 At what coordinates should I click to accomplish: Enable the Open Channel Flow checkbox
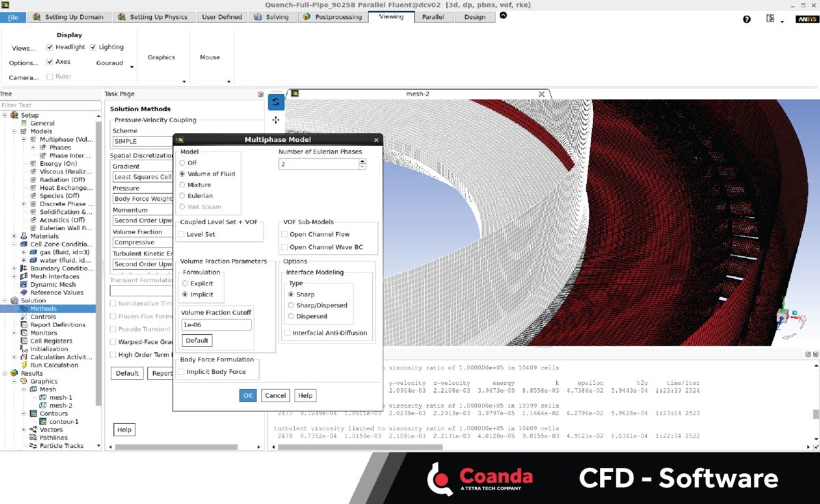284,234
